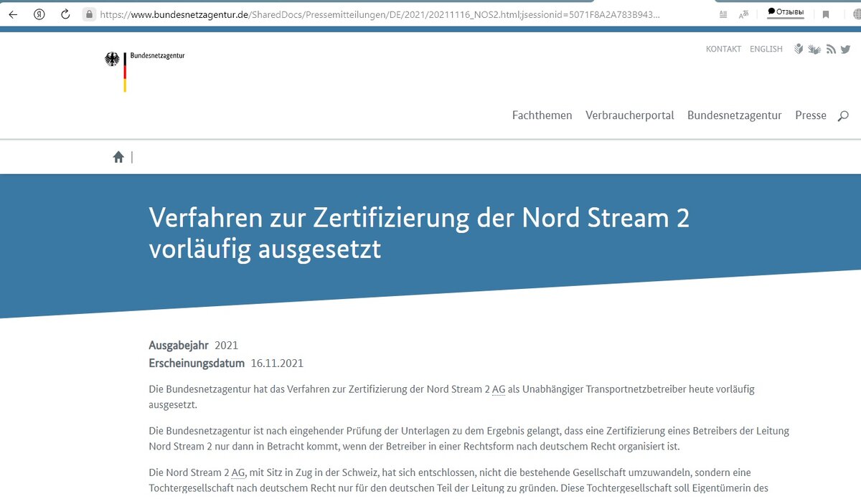Click the 'Erscheinungsdatum' label
Screen dimensions: 861x504
[197, 363]
